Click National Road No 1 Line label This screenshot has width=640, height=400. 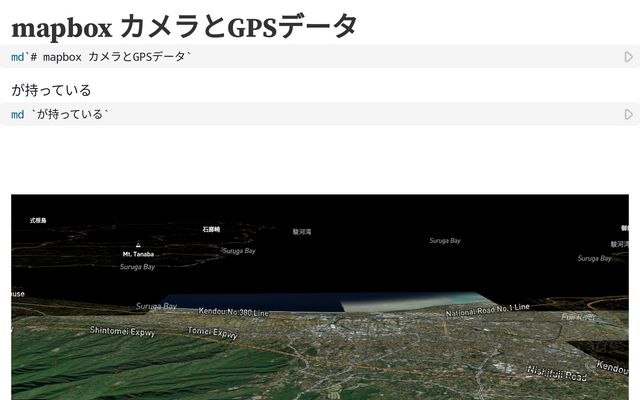pyautogui.click(x=487, y=310)
